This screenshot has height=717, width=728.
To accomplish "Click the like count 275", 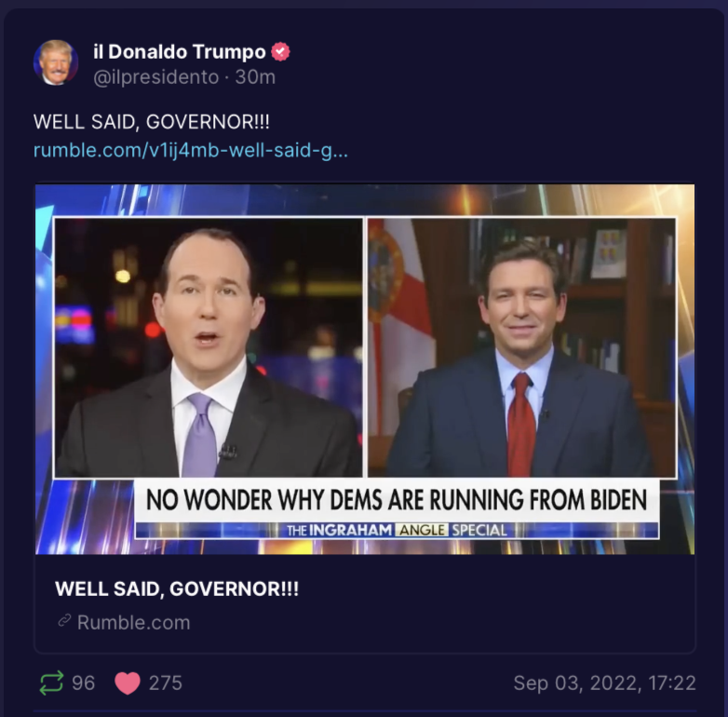I will [x=166, y=683].
